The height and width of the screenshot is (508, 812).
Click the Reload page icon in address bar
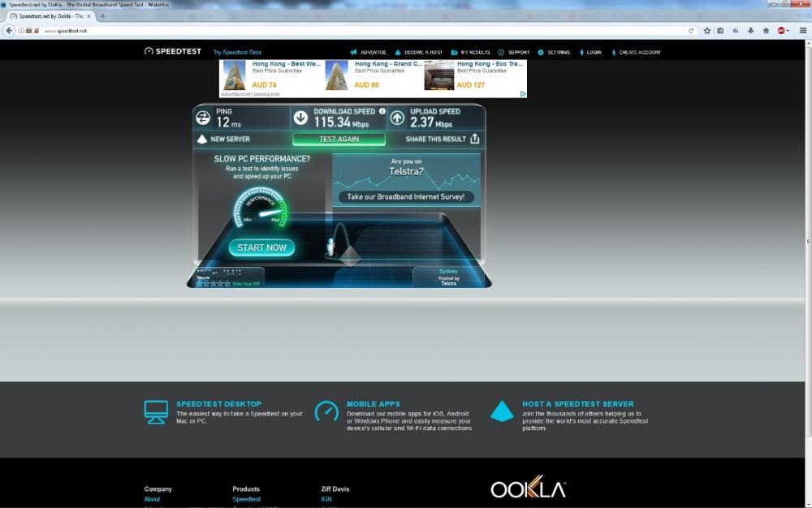coord(691,31)
